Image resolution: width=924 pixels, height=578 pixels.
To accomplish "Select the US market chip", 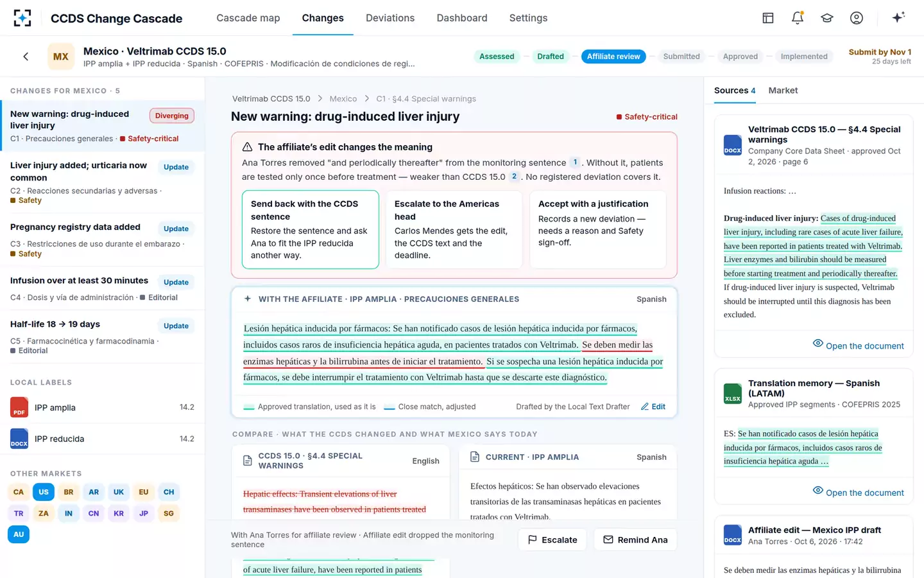I will pyautogui.click(x=44, y=492).
